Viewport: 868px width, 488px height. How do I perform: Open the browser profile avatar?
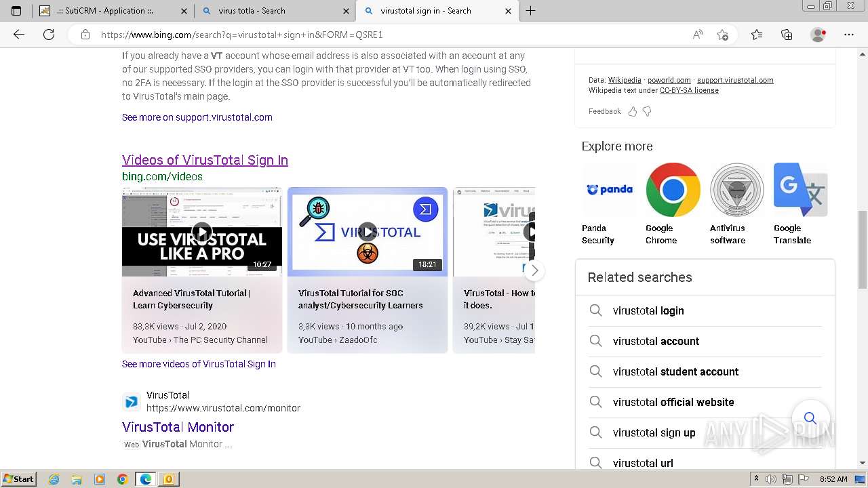818,35
